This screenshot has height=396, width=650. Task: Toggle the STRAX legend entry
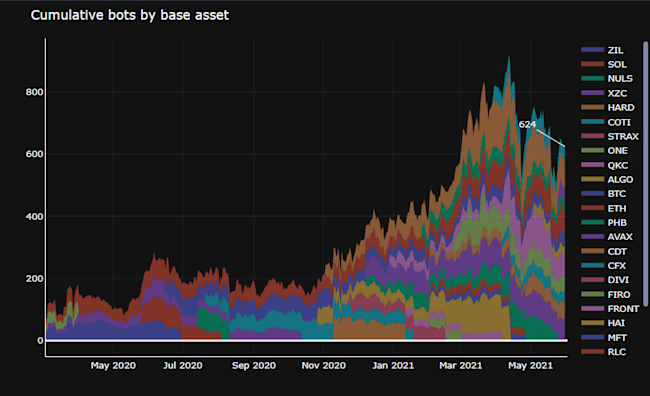tap(610, 136)
